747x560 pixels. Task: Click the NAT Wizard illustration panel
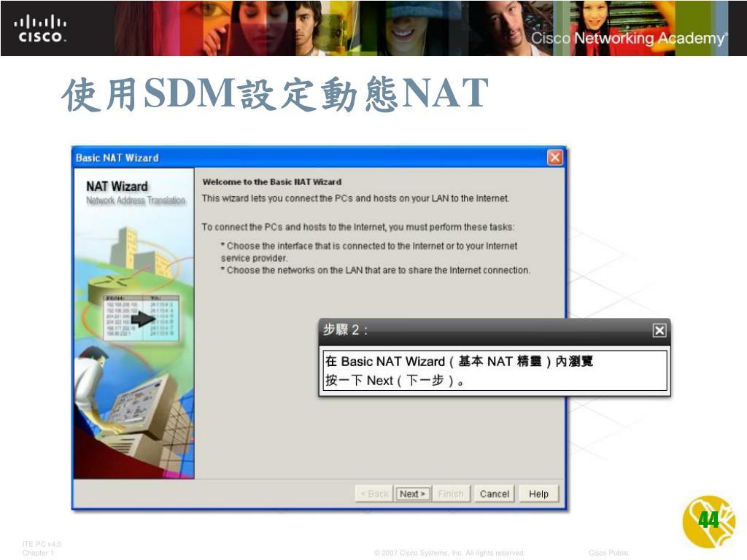pyautogui.click(x=134, y=323)
